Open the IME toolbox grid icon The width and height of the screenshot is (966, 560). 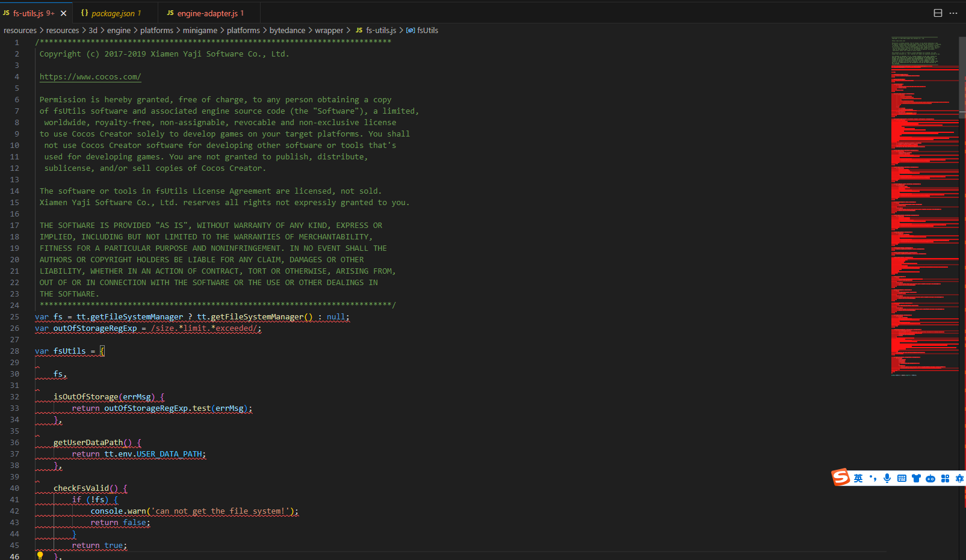(945, 478)
